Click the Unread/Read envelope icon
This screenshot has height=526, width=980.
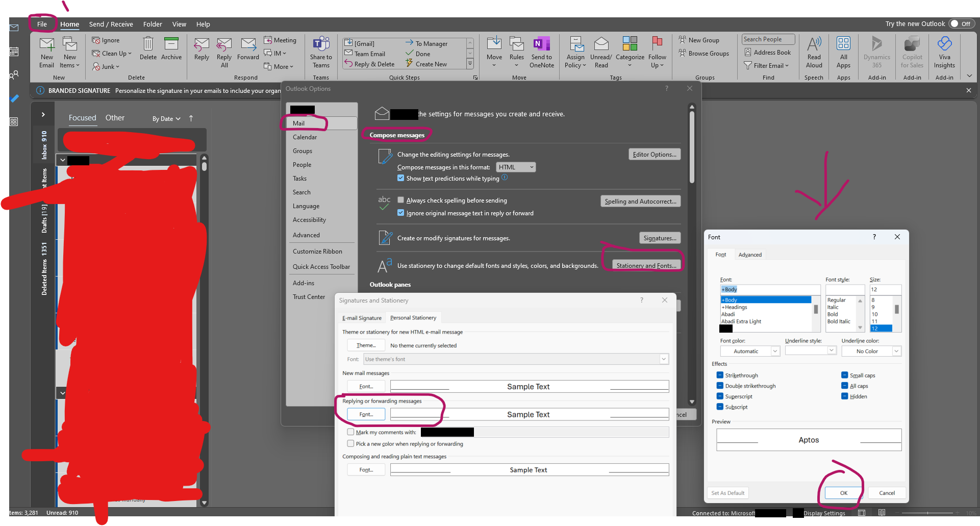pos(601,44)
